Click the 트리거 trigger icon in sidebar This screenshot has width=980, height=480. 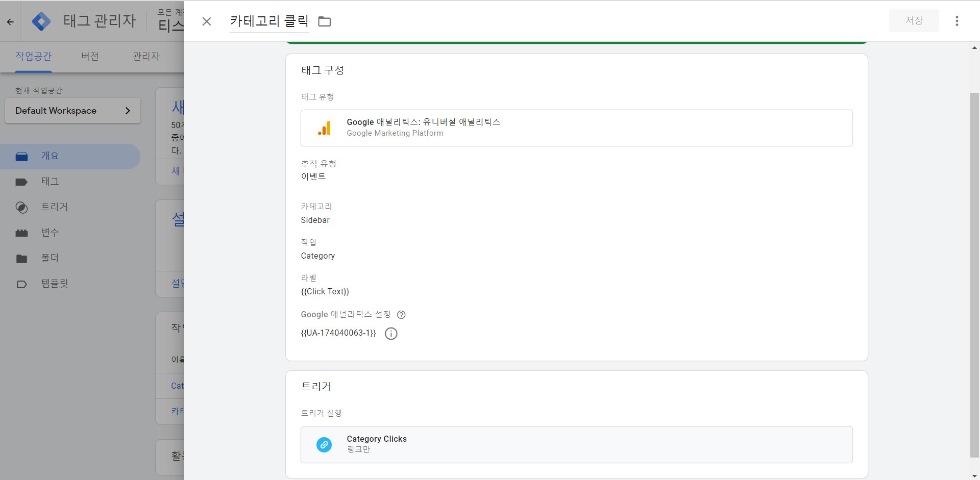tap(21, 208)
